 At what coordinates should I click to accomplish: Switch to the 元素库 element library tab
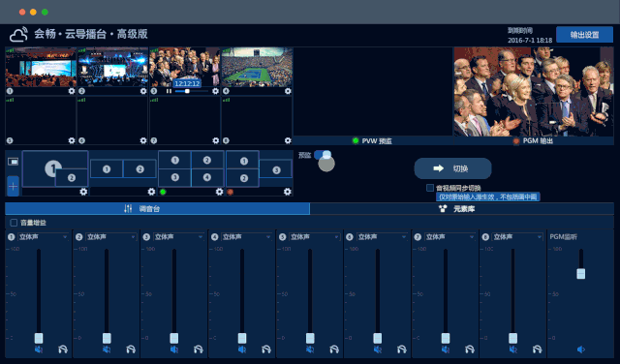point(462,209)
